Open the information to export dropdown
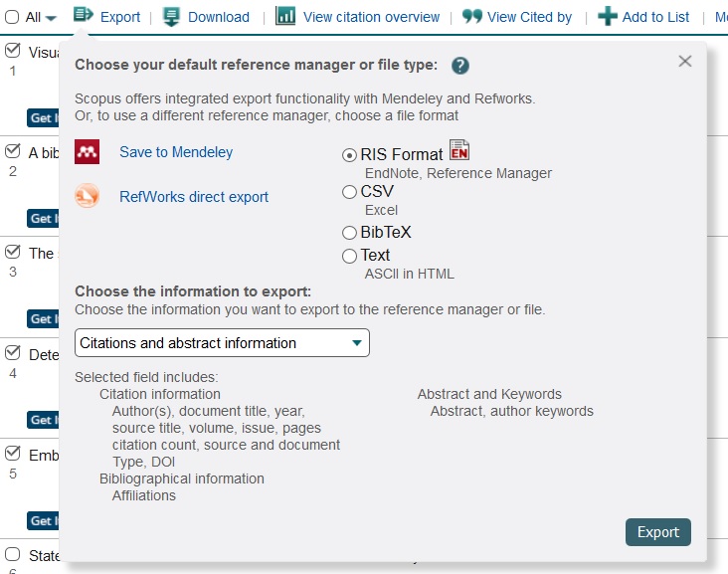Screen dimensions: 728x574 (222, 343)
